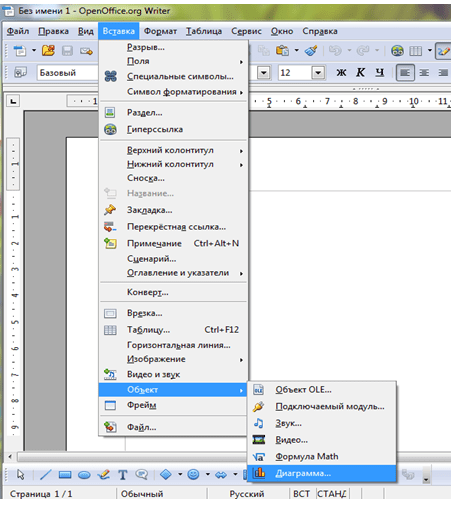The height and width of the screenshot is (507, 455).
Task: Select the Symbol Shapes smiley tool
Action: (193, 475)
